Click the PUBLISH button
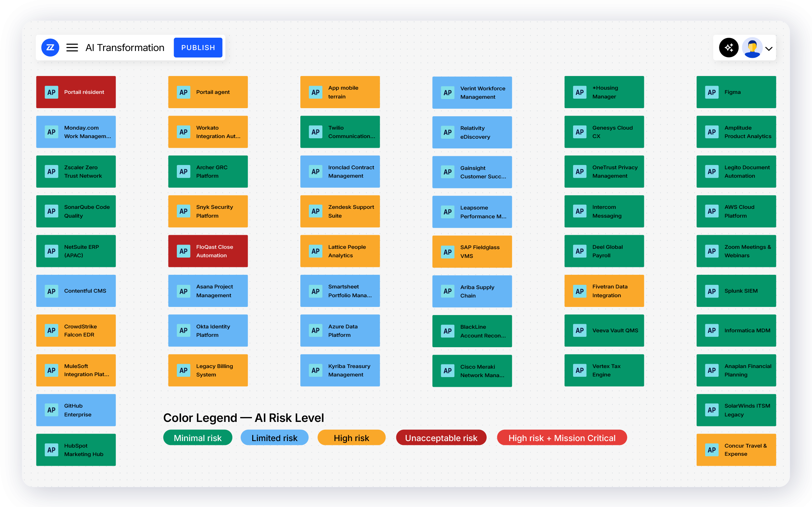Viewport: 812px width, 507px height. click(x=198, y=48)
